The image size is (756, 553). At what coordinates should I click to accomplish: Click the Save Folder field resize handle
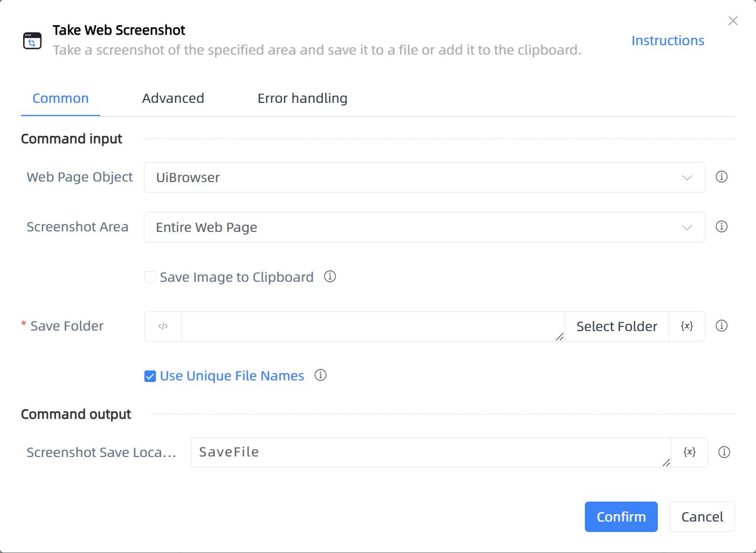[x=560, y=337]
